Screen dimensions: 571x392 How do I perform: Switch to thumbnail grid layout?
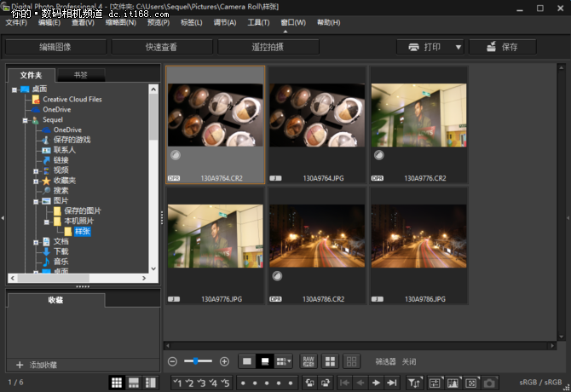coord(117,383)
